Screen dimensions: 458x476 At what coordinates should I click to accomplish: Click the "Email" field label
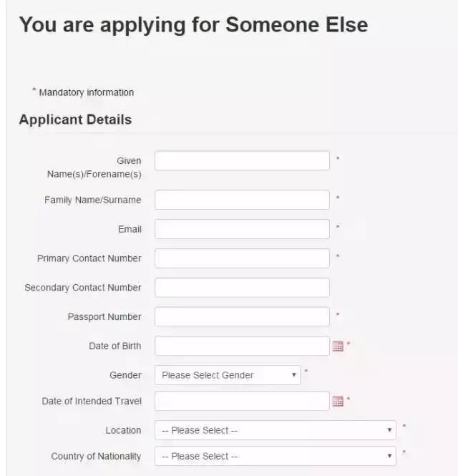[130, 229]
